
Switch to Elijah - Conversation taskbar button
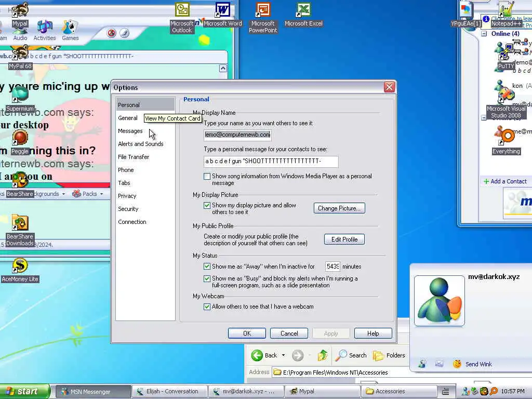pos(169,391)
